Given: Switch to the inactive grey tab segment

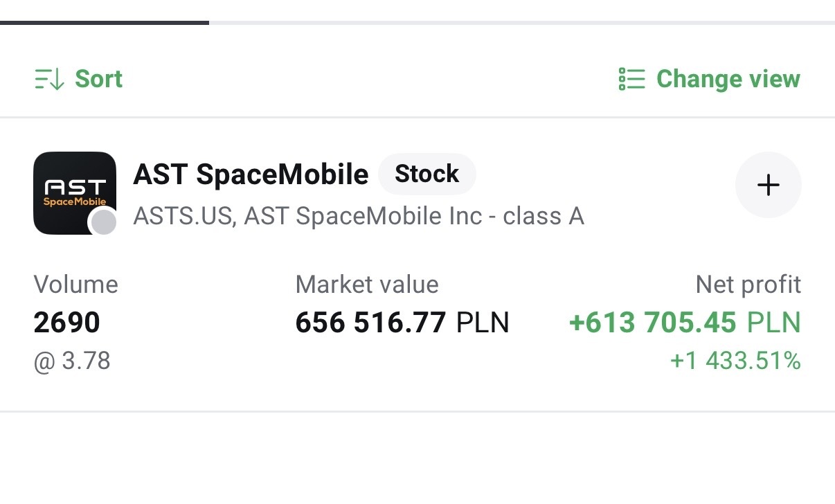Looking at the screenshot, I should click(x=521, y=23).
